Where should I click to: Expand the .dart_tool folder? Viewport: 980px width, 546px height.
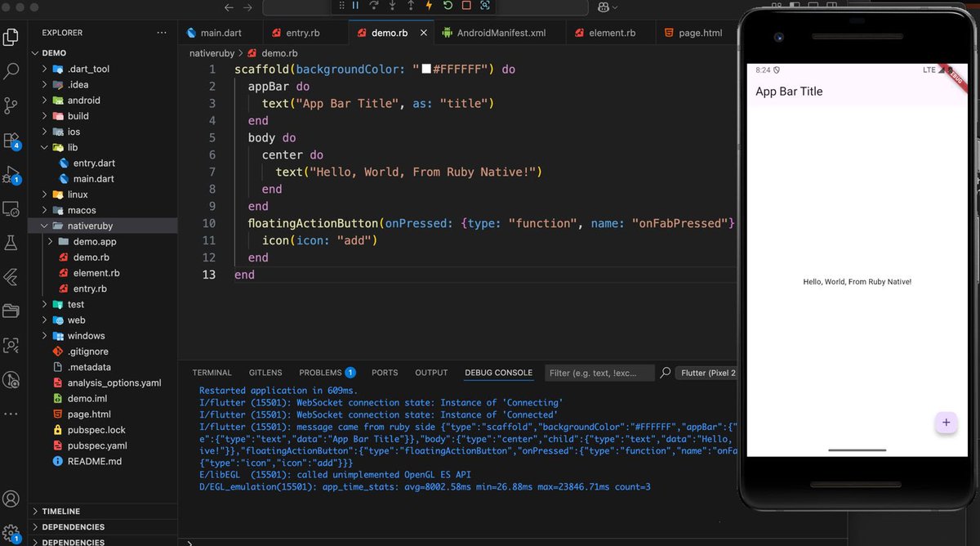tap(102, 69)
